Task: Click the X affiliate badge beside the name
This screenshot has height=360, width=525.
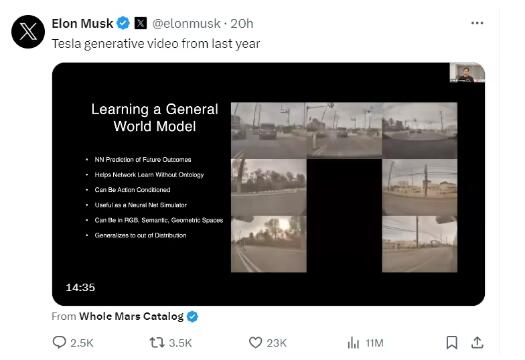Action: [141, 23]
